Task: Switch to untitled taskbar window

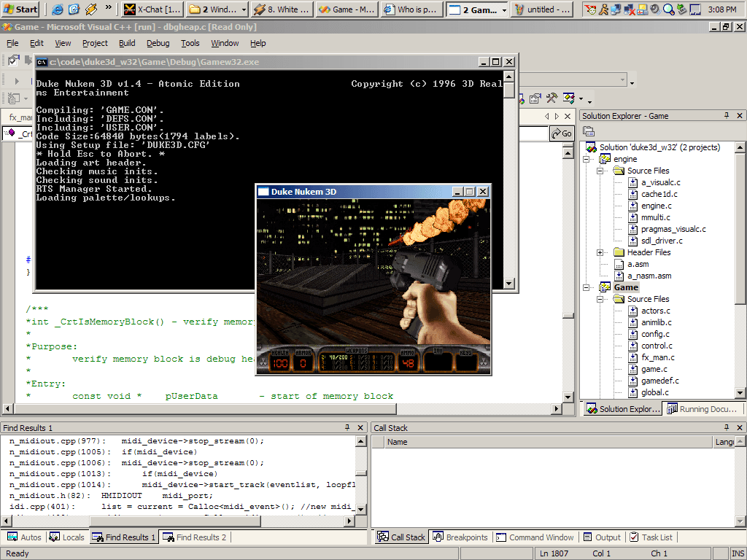Action: pyautogui.click(x=542, y=9)
